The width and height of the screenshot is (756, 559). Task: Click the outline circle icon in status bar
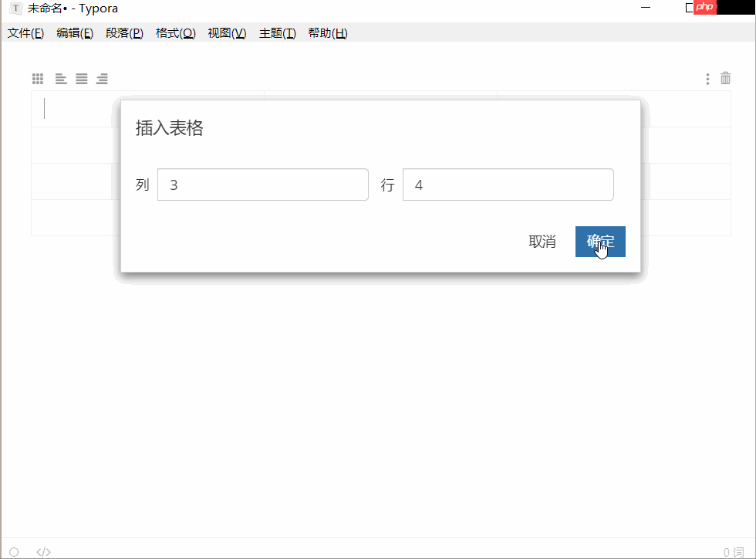point(13,551)
